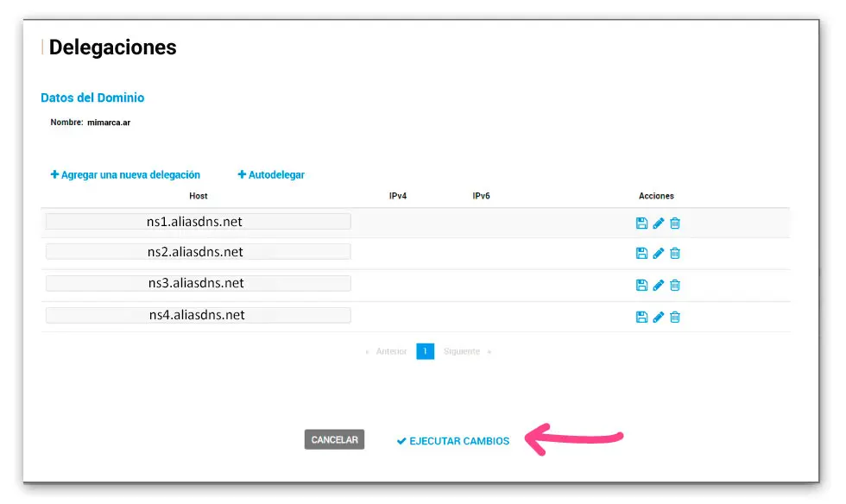Screen dimensions: 846x504
Task: Select page 1 in the pagination
Action: coord(425,351)
